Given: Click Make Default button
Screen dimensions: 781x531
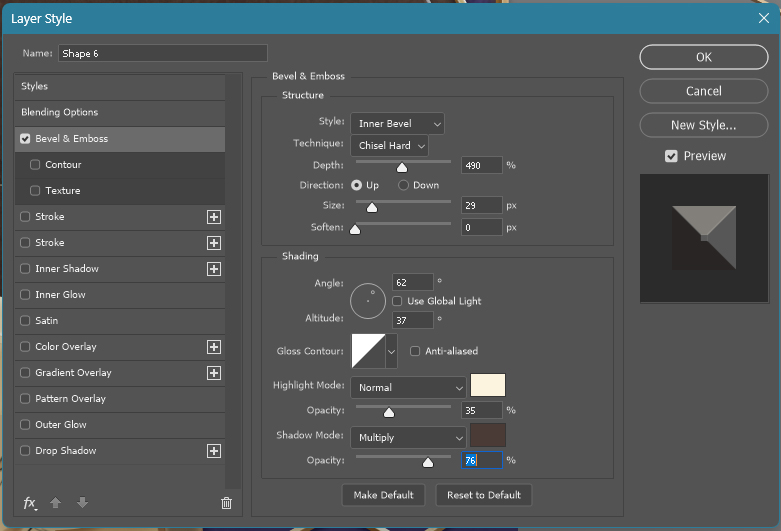Looking at the screenshot, I should [x=384, y=495].
